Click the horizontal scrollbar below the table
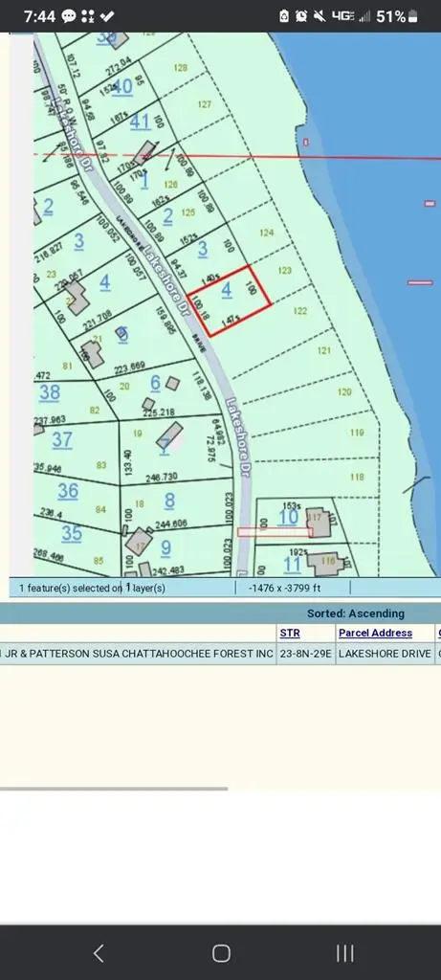441x980 pixels. point(114,789)
